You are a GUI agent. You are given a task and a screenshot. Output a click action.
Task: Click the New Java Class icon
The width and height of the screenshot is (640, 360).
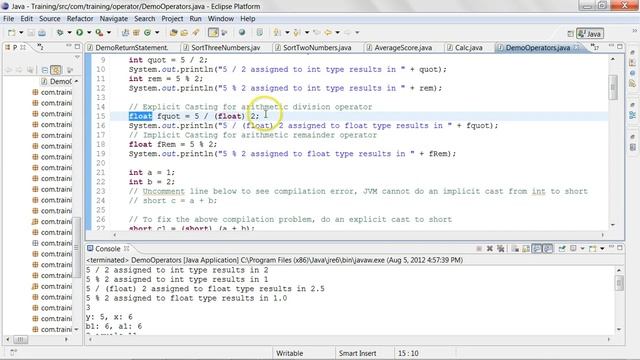(x=147, y=33)
